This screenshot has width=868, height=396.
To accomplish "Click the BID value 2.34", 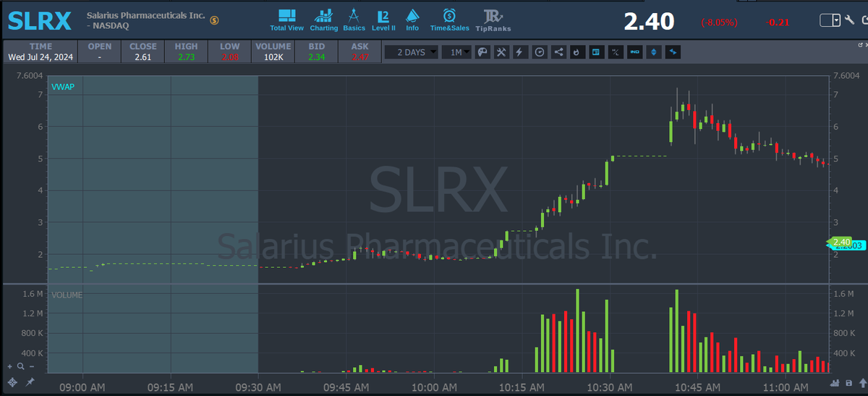I will (316, 56).
